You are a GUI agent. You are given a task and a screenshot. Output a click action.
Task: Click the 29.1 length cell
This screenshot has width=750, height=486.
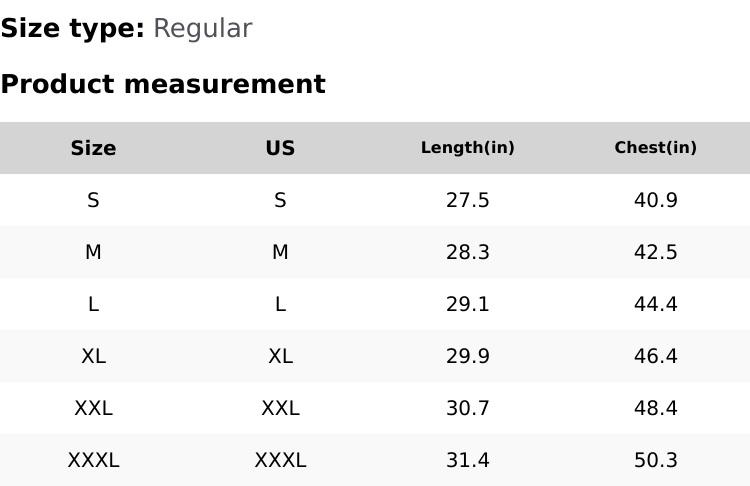467,304
